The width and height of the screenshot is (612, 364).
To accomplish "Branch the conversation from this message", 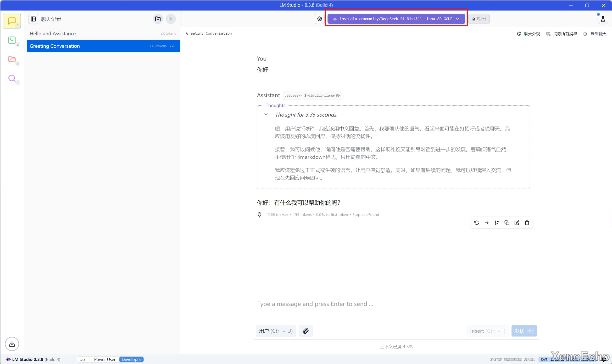I will [x=497, y=223].
